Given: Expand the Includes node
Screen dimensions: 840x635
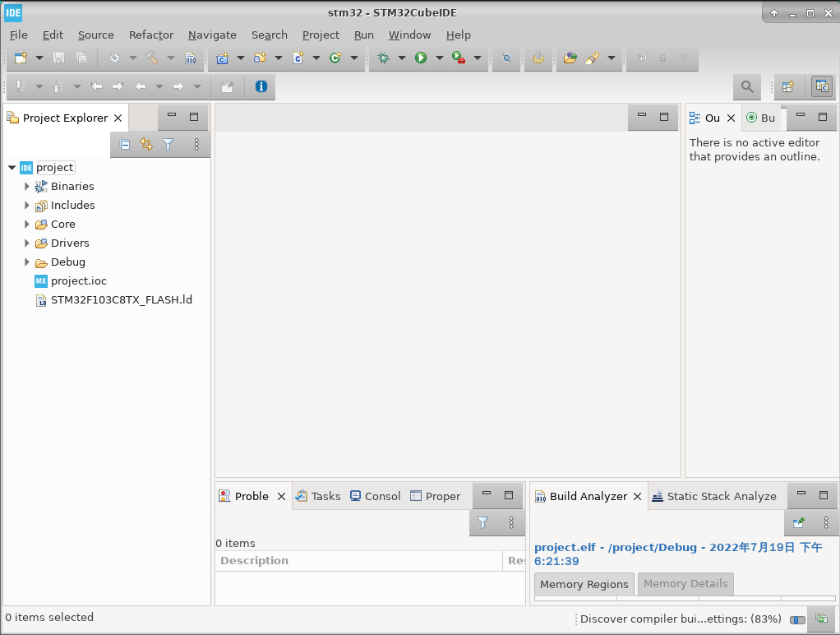Looking at the screenshot, I should coord(27,206).
